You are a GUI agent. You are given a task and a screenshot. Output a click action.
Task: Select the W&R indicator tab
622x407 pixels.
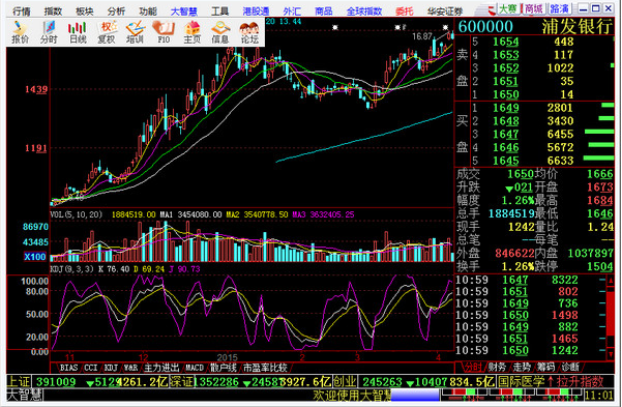pyautogui.click(x=131, y=367)
